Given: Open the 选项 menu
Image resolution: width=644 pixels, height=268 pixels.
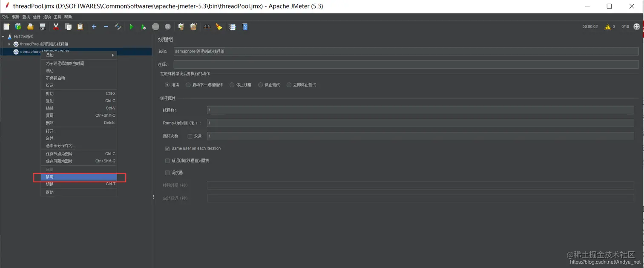Looking at the screenshot, I should (x=47, y=17).
